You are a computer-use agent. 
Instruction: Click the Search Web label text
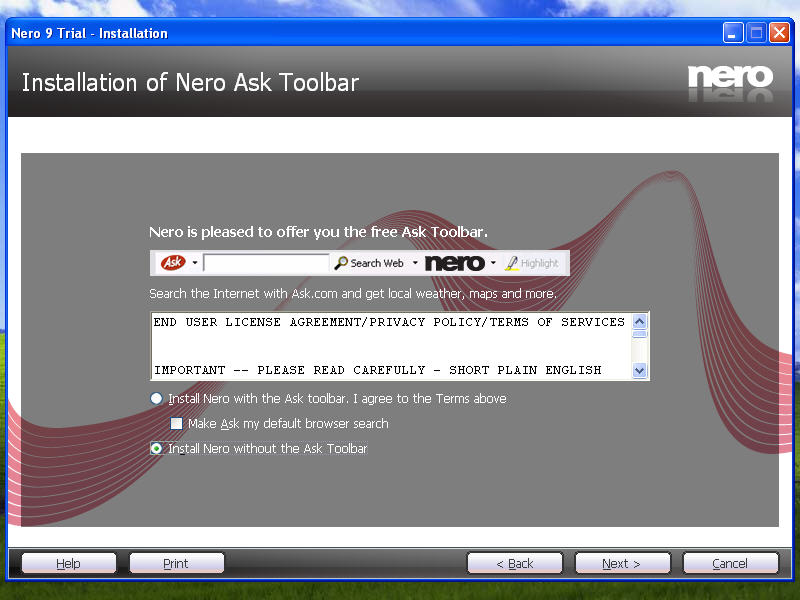(x=377, y=263)
